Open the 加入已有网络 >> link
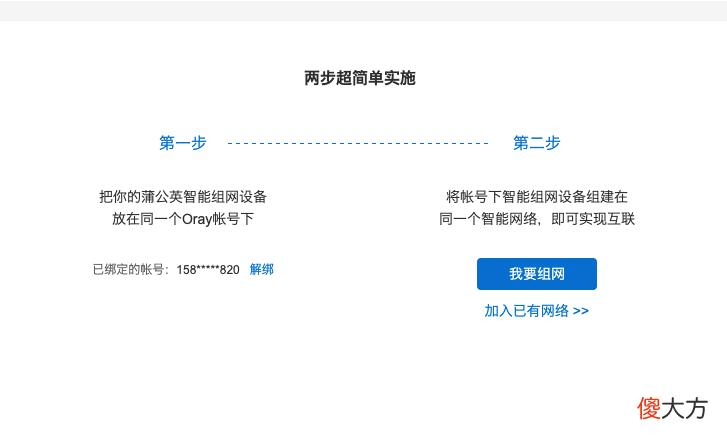 [x=536, y=311]
